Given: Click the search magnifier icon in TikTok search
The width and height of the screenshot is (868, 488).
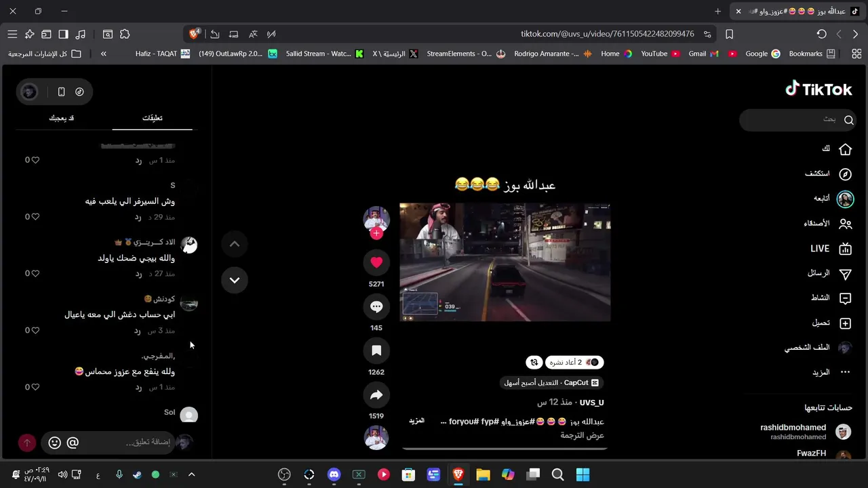Looking at the screenshot, I should coord(848,120).
